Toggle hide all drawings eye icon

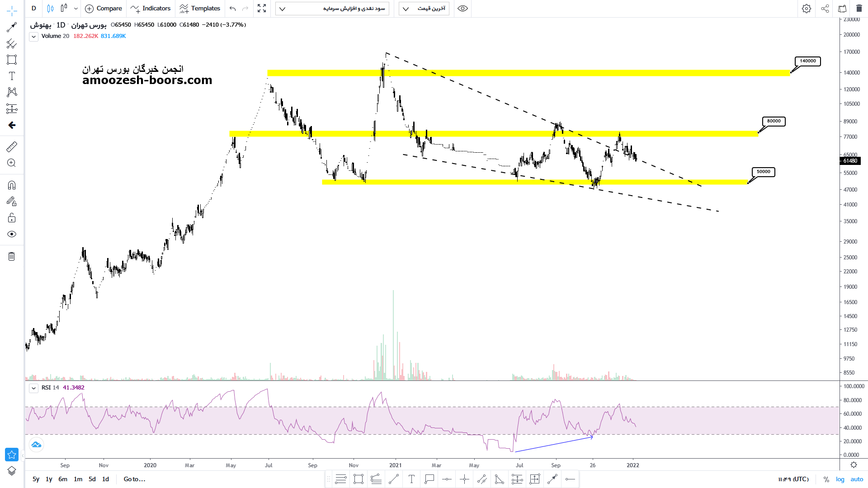tap(12, 234)
